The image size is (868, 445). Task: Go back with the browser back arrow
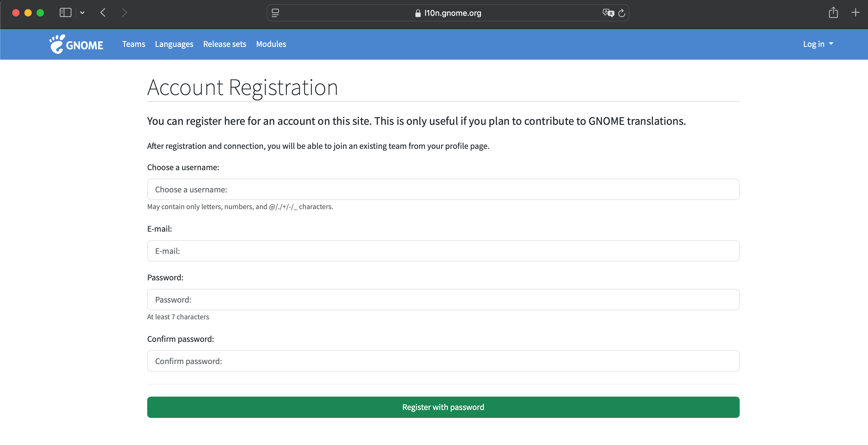coord(103,13)
